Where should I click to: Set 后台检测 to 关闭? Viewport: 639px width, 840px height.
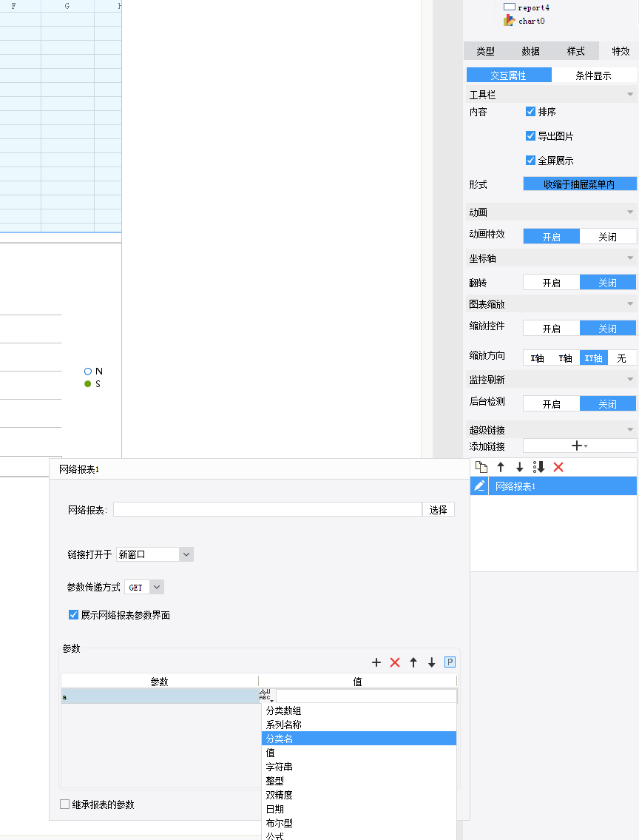608,404
